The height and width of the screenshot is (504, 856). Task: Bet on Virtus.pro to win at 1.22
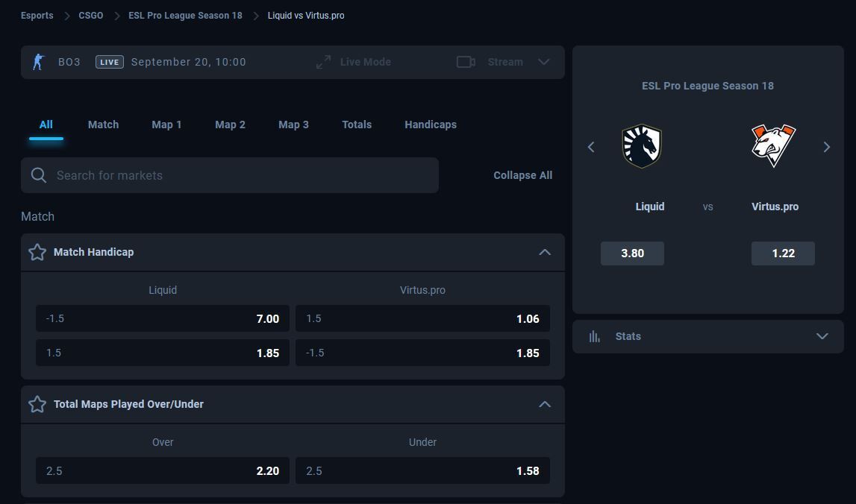click(x=783, y=253)
